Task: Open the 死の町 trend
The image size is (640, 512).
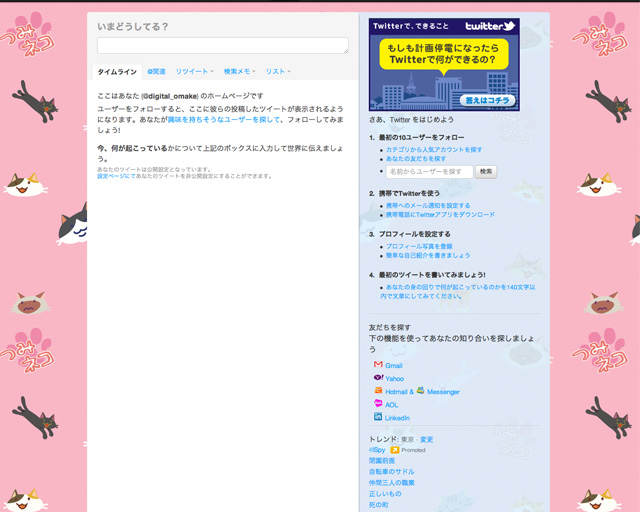Action: click(x=379, y=505)
